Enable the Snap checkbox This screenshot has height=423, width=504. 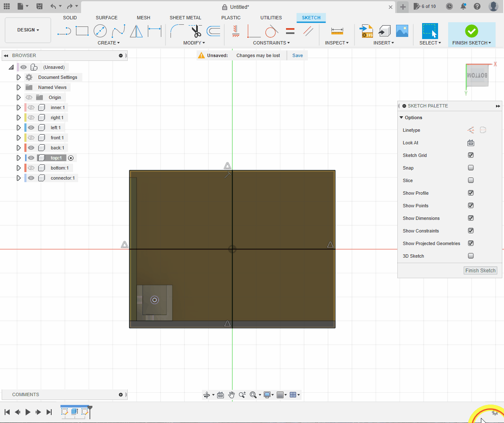point(471,168)
